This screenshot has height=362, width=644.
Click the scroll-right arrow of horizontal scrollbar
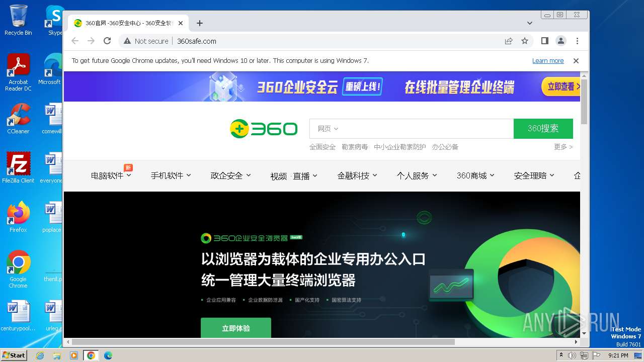[x=576, y=342]
